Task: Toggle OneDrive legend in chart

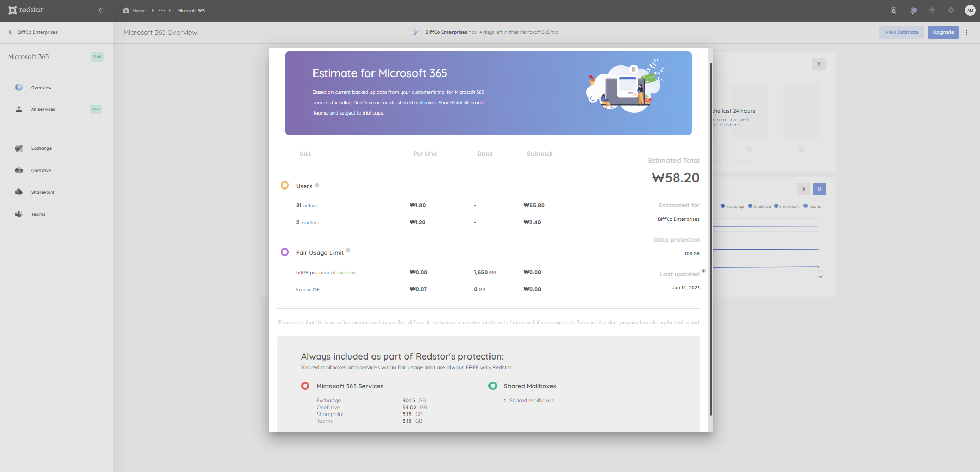Action: point(759,206)
